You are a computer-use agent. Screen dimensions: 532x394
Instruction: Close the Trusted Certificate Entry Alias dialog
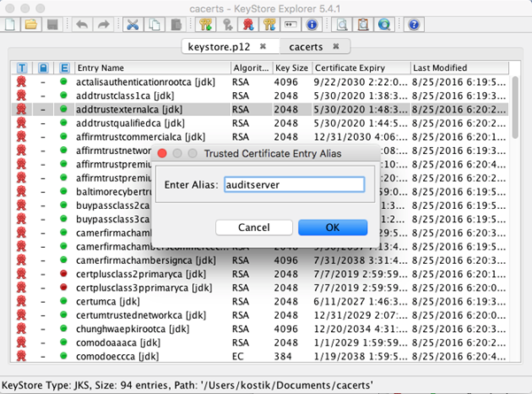tap(162, 153)
